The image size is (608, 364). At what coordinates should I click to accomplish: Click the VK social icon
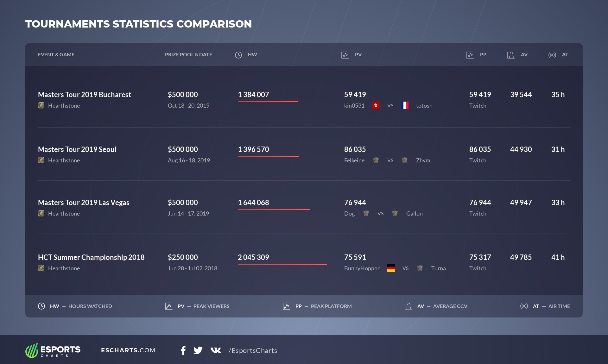[x=216, y=350]
